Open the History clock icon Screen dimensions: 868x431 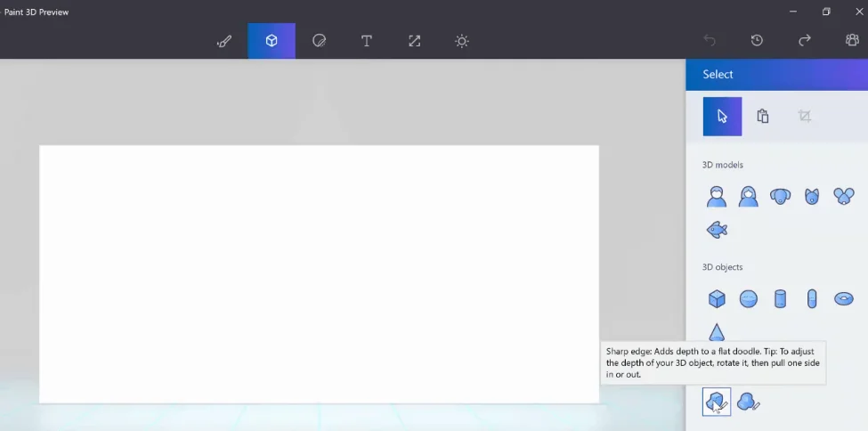(x=757, y=40)
